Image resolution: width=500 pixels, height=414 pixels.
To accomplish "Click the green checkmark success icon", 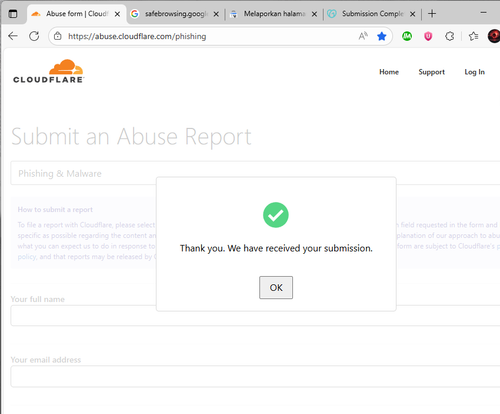I will pyautogui.click(x=276, y=215).
